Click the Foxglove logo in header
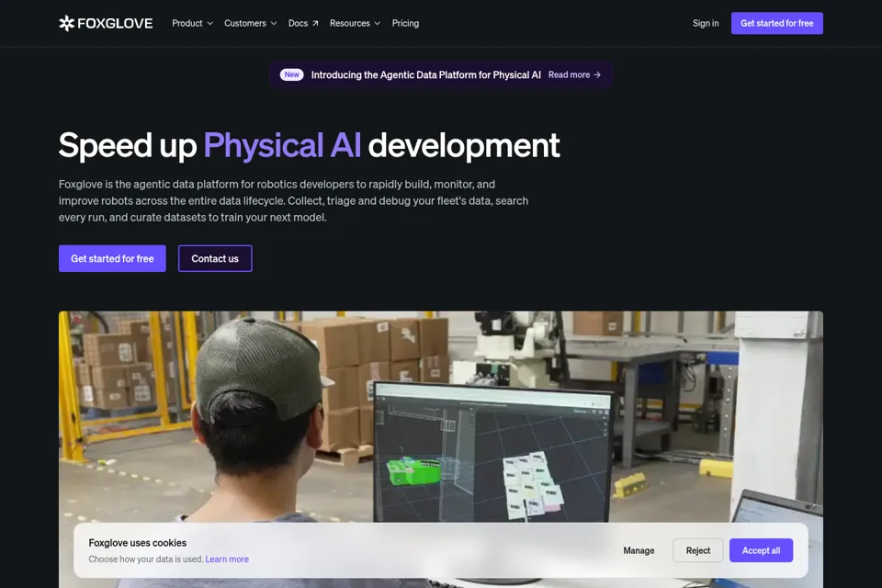 pyautogui.click(x=106, y=23)
